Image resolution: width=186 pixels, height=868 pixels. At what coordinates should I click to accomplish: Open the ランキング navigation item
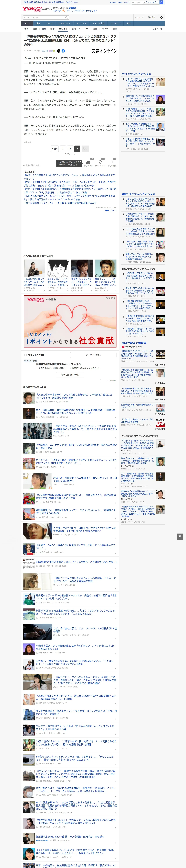click(x=115, y=24)
